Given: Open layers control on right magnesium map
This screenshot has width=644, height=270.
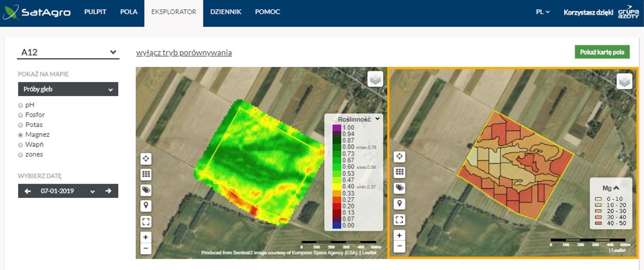Looking at the screenshot, I should pyautogui.click(x=624, y=81).
